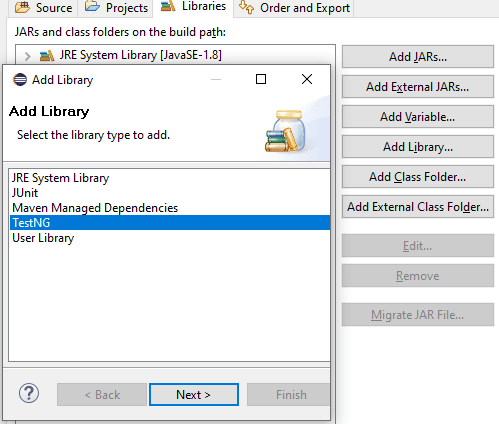Click the disabled Remove button
Viewport: 499px width, 424px height.
(x=418, y=276)
